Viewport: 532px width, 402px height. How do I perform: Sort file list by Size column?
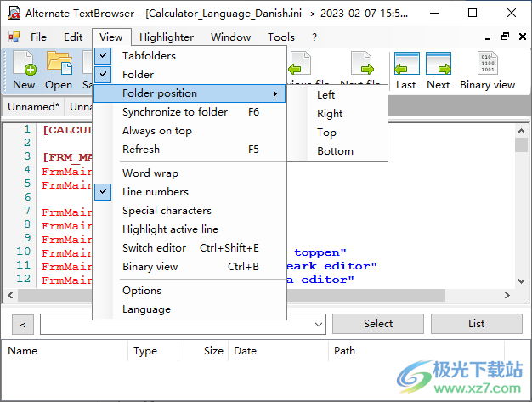[x=203, y=351]
